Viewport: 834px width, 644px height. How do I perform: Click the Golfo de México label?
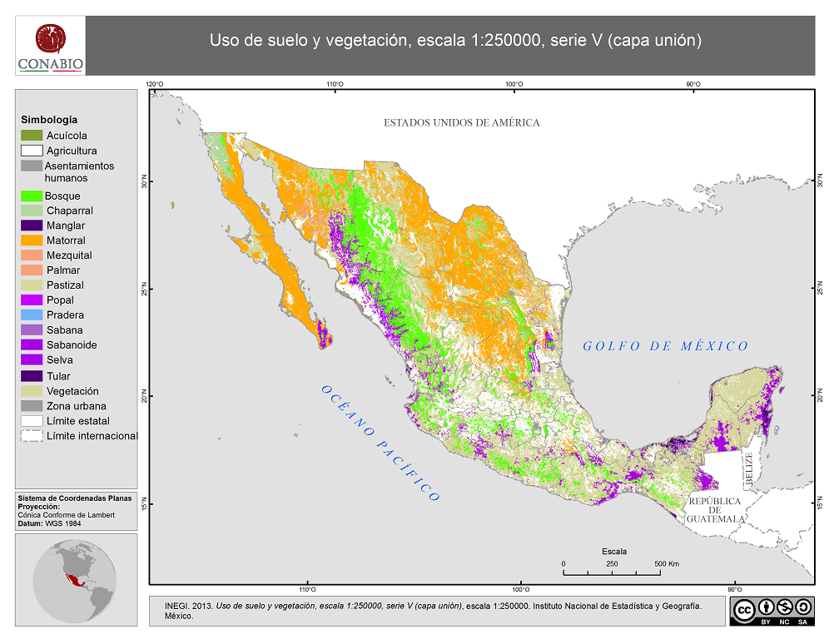[x=665, y=346]
